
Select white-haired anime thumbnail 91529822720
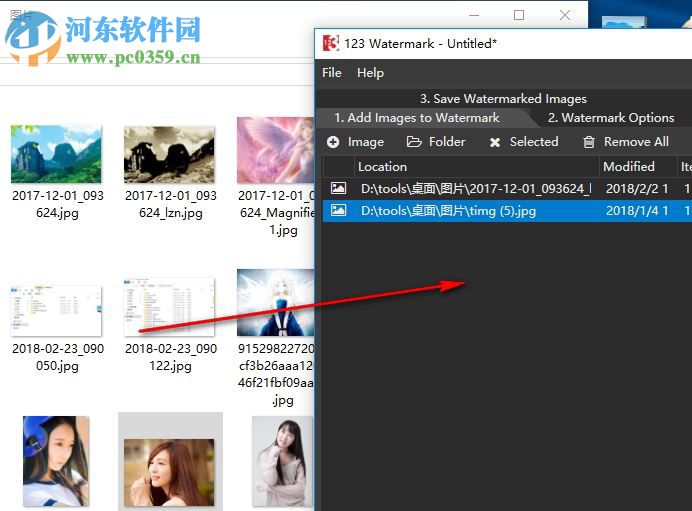click(x=276, y=303)
